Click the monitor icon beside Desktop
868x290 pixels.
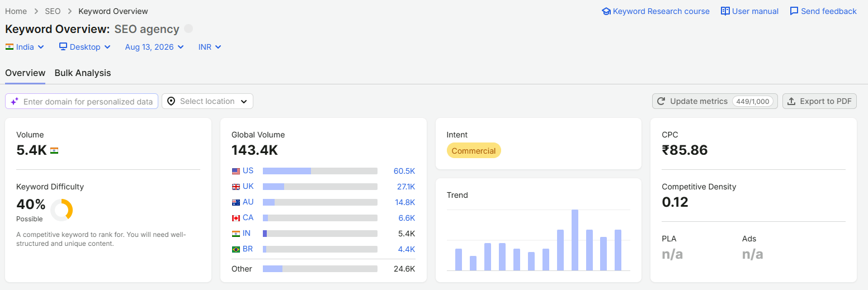(x=63, y=47)
